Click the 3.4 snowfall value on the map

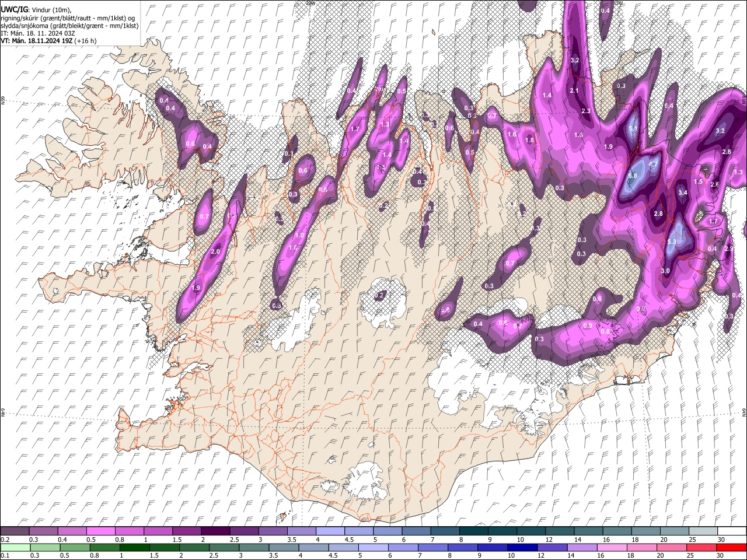click(683, 192)
